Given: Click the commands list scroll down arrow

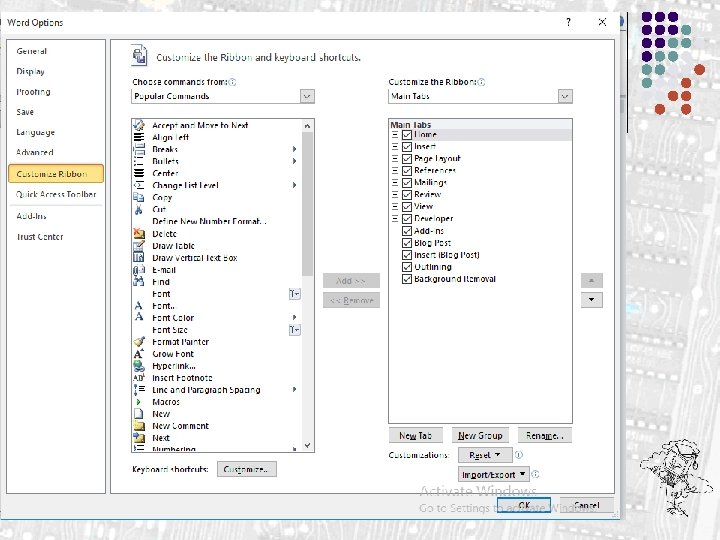Looking at the screenshot, I should 307,445.
